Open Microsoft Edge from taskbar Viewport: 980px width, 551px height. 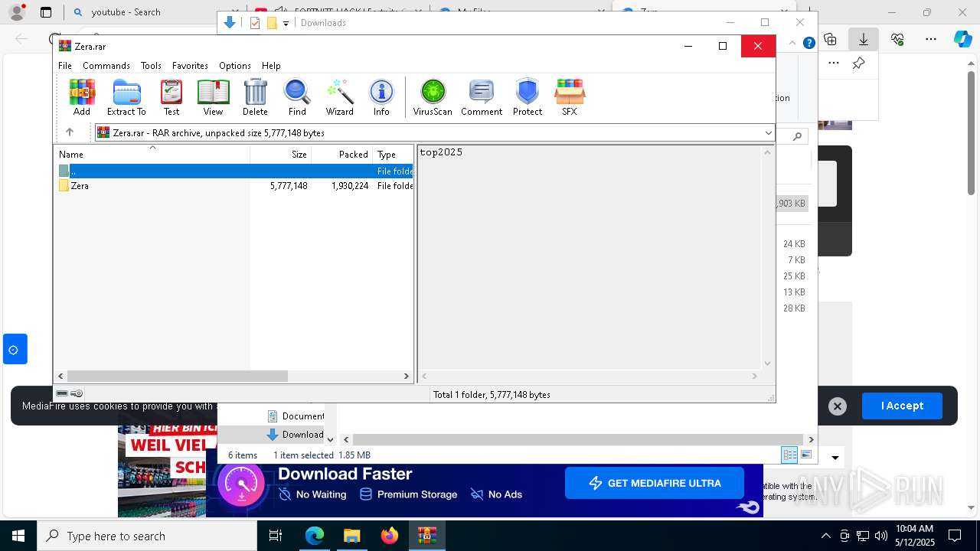coord(315,536)
